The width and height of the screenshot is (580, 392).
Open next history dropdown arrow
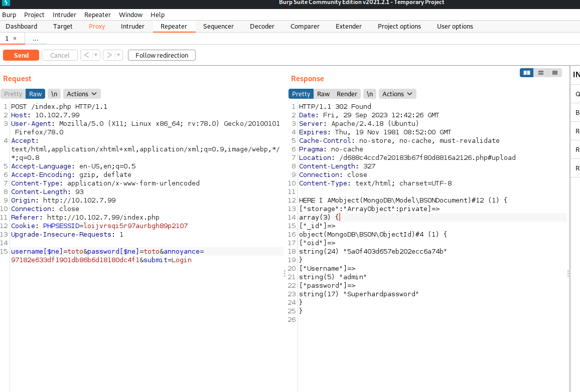tap(118, 55)
